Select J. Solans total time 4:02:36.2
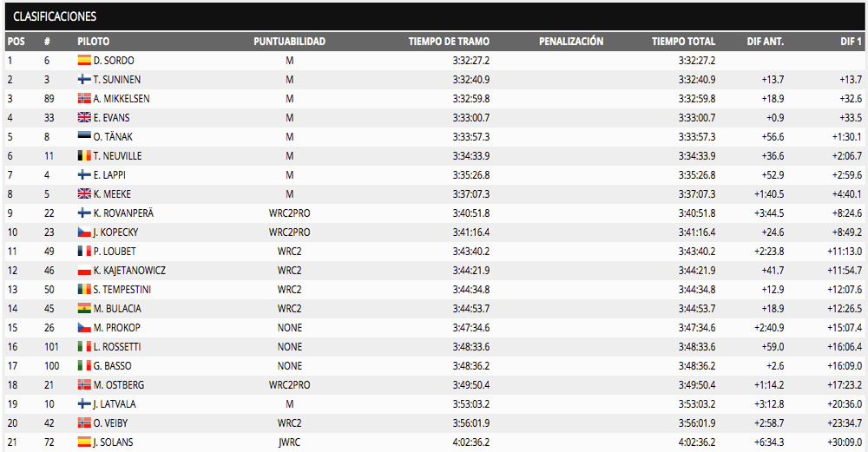The height and width of the screenshot is (452, 868). pyautogui.click(x=697, y=442)
